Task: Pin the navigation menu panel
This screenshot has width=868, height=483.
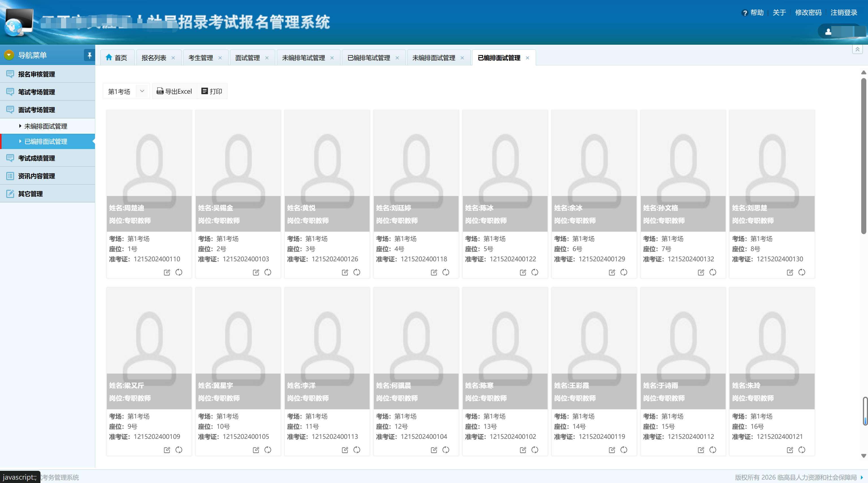Action: pyautogui.click(x=89, y=55)
